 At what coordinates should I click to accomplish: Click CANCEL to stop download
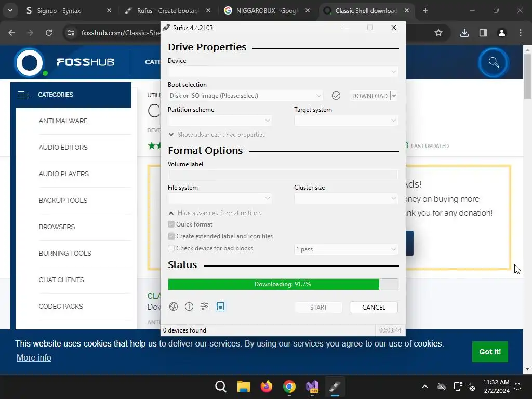374,308
